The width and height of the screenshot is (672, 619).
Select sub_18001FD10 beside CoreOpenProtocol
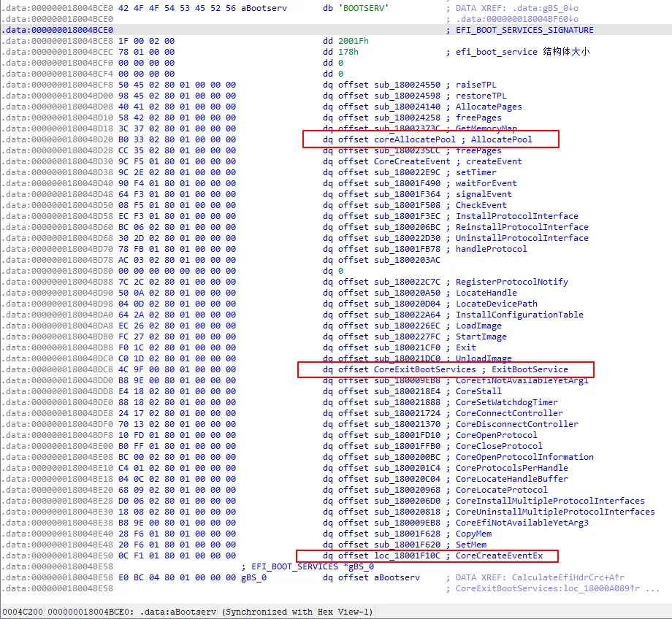point(407,435)
